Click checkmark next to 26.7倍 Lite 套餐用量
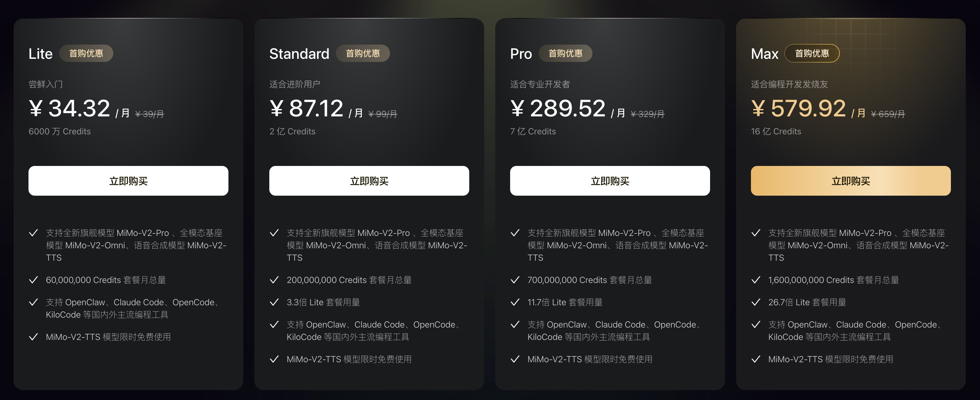The image size is (980, 400). (756, 302)
